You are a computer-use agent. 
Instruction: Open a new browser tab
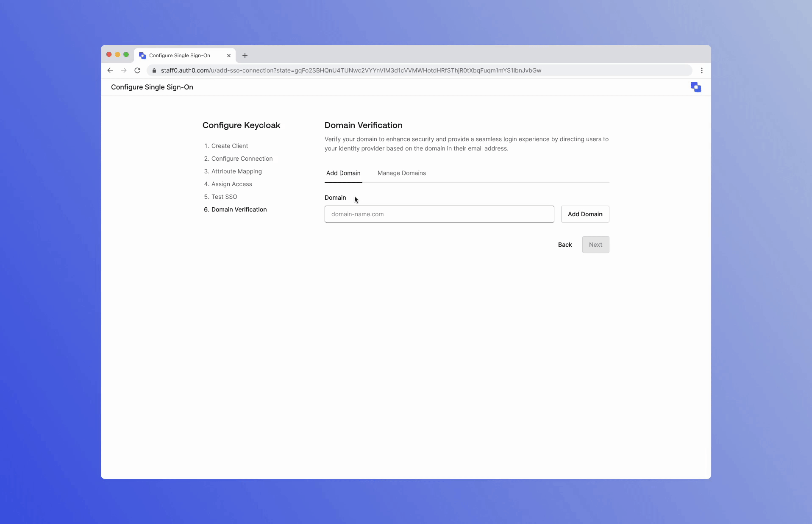click(245, 56)
